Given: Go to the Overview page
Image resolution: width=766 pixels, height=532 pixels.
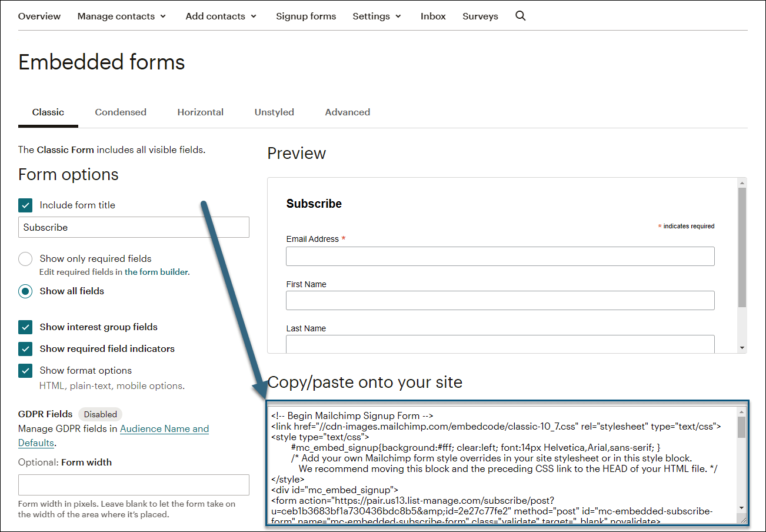Looking at the screenshot, I should coord(39,16).
